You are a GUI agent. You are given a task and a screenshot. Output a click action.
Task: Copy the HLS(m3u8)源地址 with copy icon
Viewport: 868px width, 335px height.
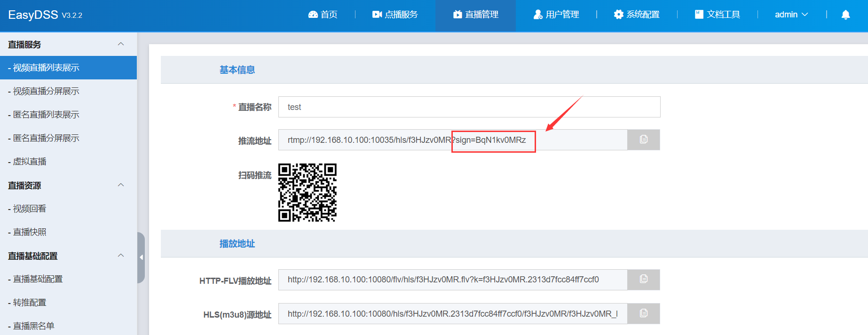click(x=644, y=313)
